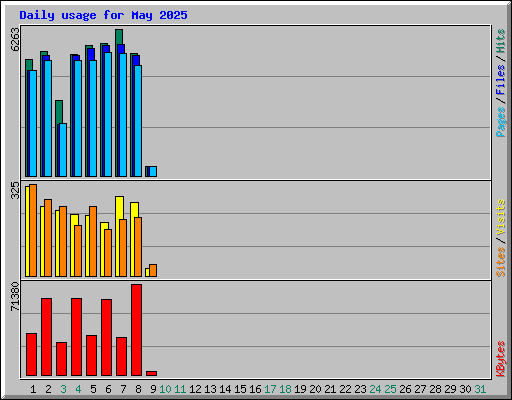Click the orange Sites legend label

click(501, 262)
